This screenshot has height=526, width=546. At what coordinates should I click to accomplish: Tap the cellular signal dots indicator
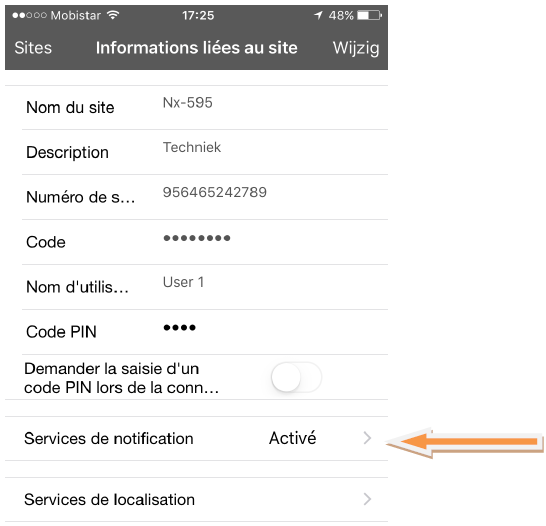29,15
